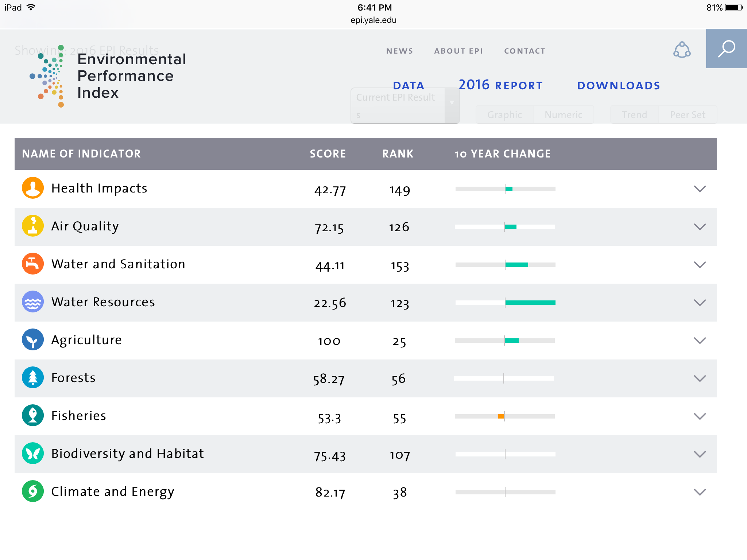Viewport: 747px width, 560px height.
Task: Click the Health Impacts orange person icon
Action: pyautogui.click(x=33, y=188)
